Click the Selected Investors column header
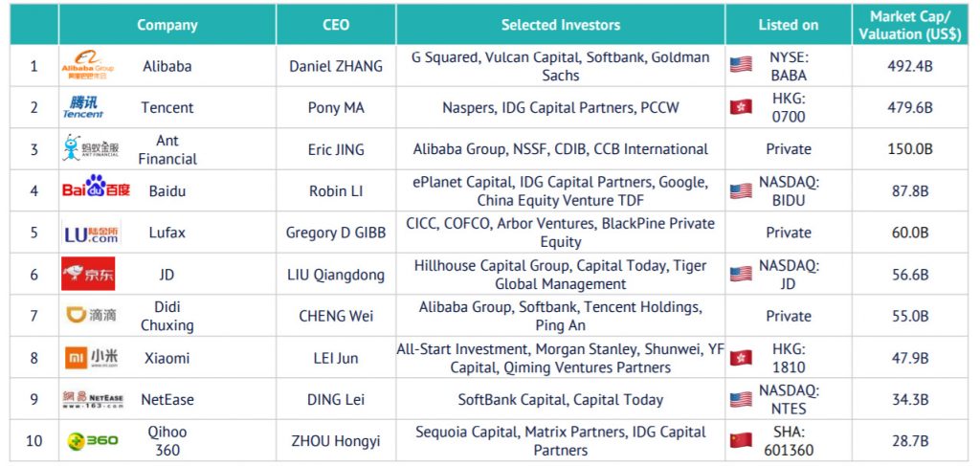Screen dimensions: 980x466 point(560,24)
